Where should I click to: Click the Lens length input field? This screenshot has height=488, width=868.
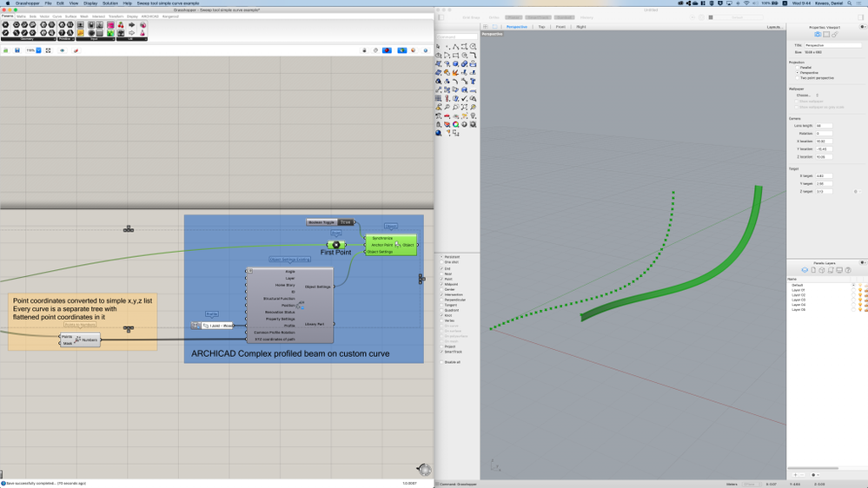824,126
